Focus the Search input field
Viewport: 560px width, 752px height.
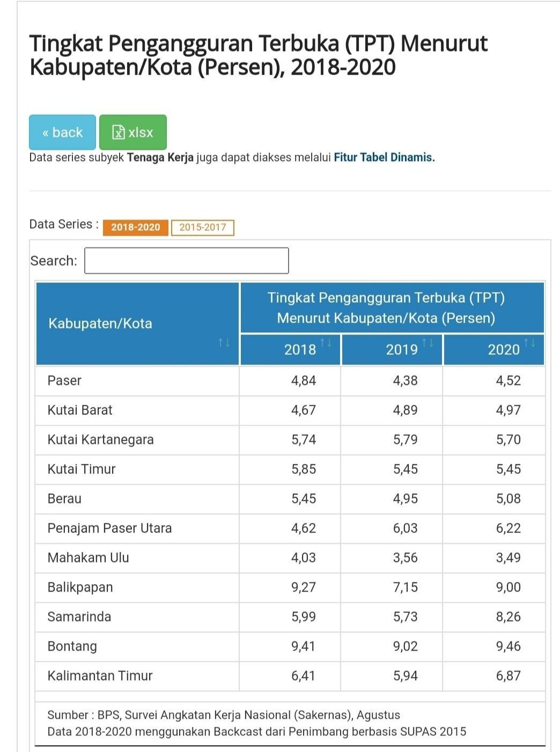[187, 261]
